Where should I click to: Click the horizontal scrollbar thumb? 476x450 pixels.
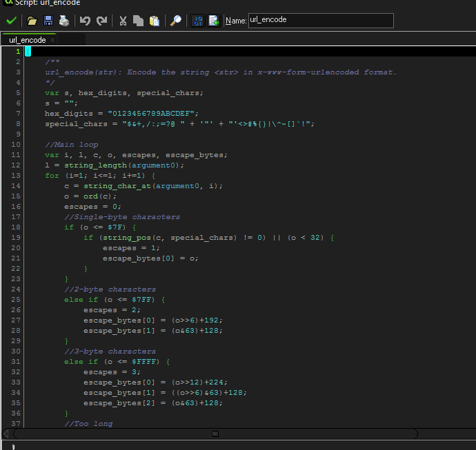tap(215, 433)
